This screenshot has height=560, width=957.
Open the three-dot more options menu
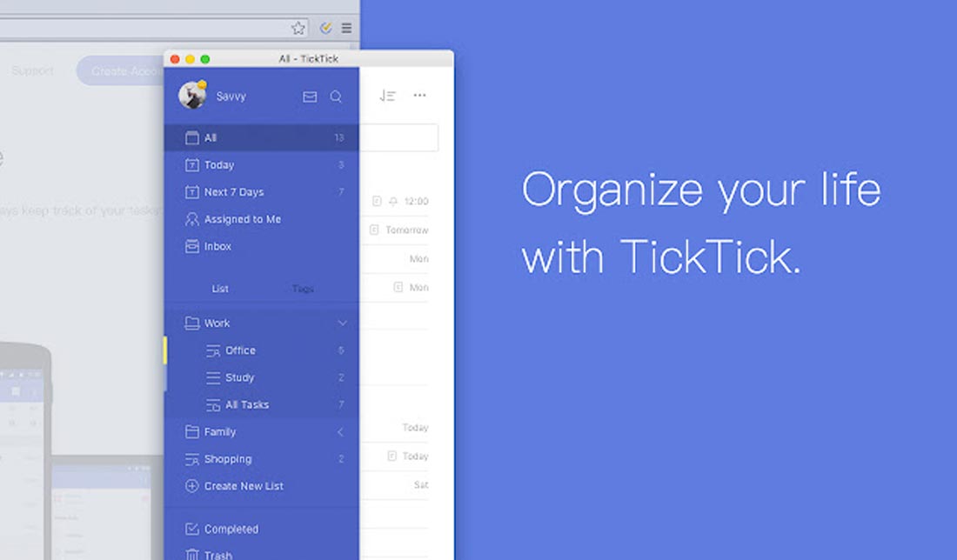click(x=420, y=95)
